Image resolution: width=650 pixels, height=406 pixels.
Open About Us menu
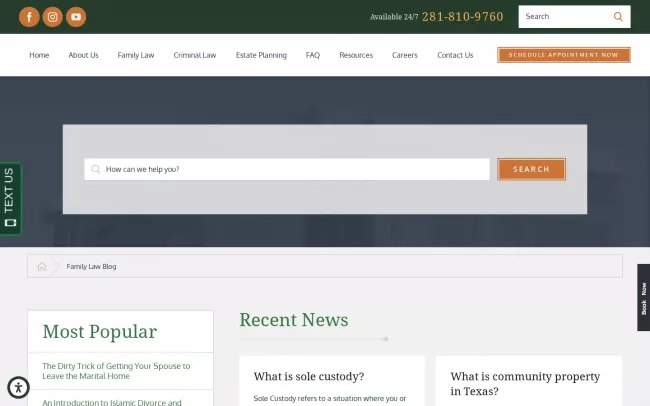tap(83, 55)
